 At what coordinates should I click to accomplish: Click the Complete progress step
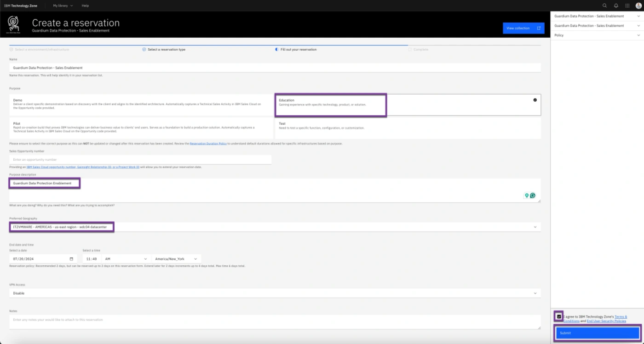pos(418,49)
